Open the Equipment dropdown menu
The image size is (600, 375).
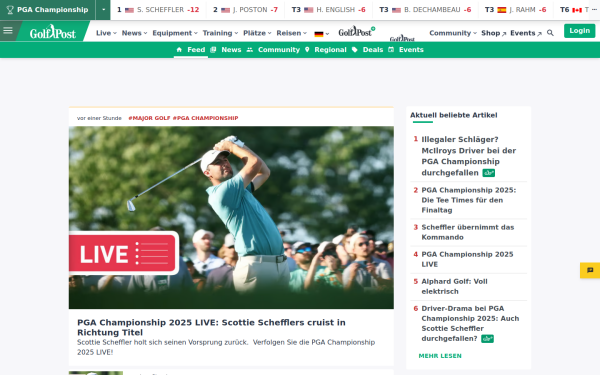(x=175, y=33)
